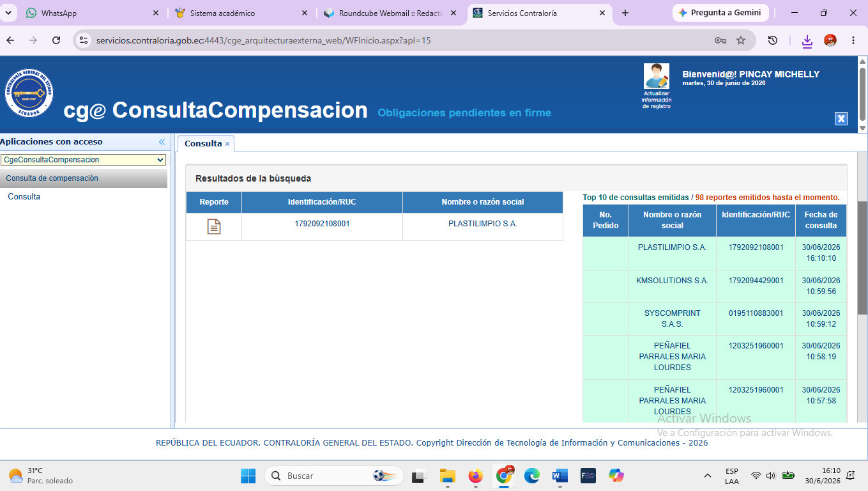Click the Contraloría General del Estado logo
Image resolution: width=868 pixels, height=491 pixels.
point(29,93)
